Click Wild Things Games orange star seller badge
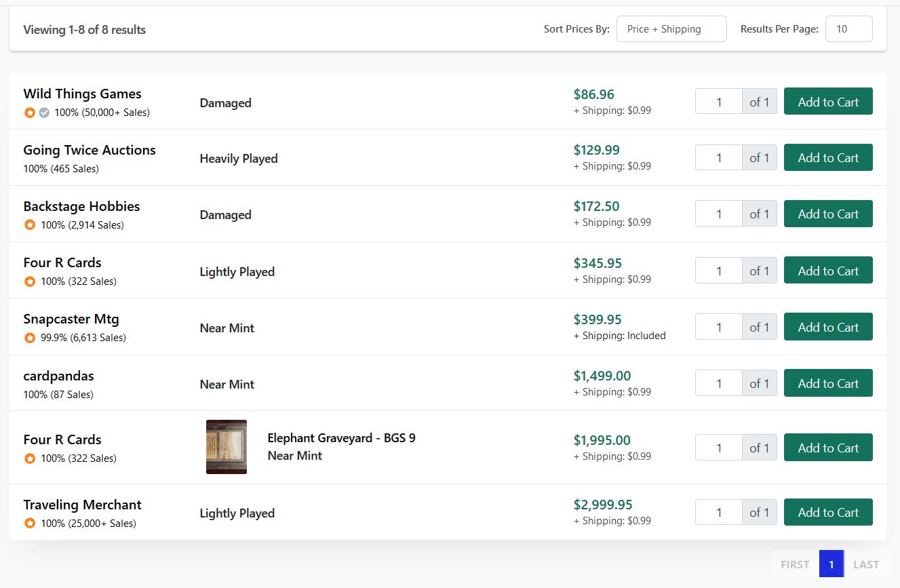The image size is (900, 588). point(30,113)
